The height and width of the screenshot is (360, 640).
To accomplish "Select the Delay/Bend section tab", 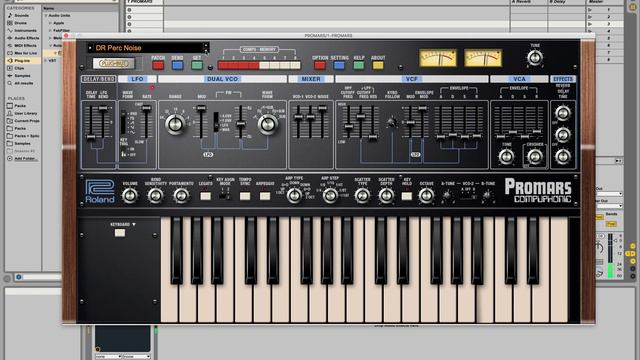I will [98, 79].
